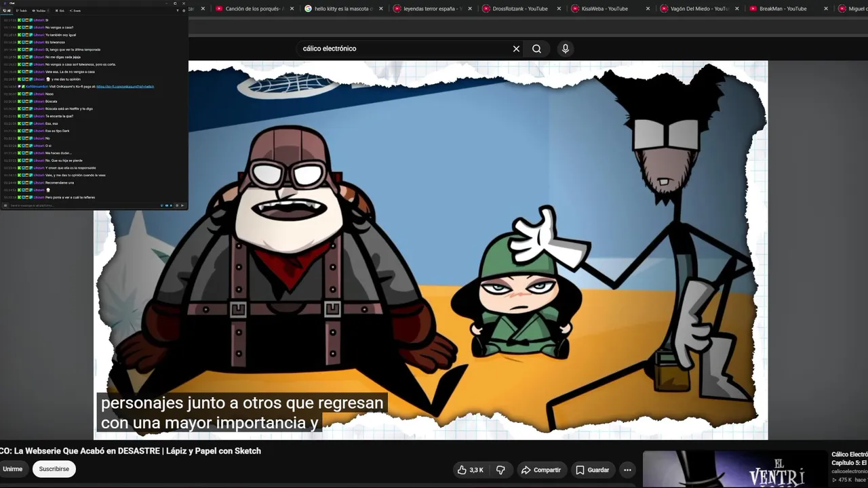Click the video title about Webserie DESASTRE
This screenshot has width=868, height=488.
(131, 451)
